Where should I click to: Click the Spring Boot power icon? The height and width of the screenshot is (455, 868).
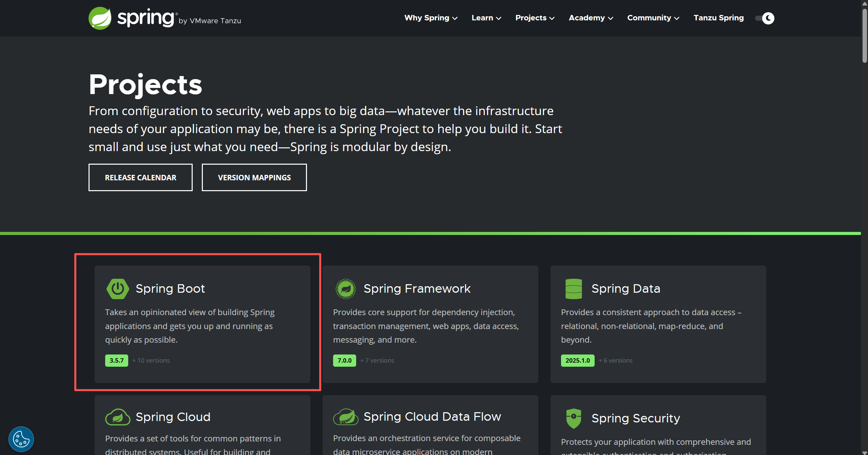coord(117,289)
